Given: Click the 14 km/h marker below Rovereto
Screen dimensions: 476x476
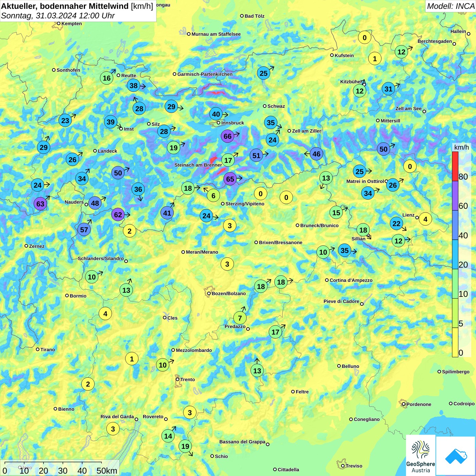Looking at the screenshot, I should [168, 436].
